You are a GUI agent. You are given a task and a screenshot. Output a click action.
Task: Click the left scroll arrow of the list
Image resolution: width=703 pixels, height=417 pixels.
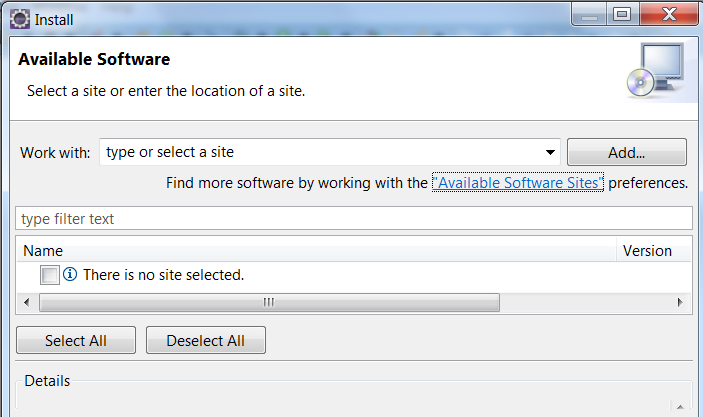coord(27,302)
